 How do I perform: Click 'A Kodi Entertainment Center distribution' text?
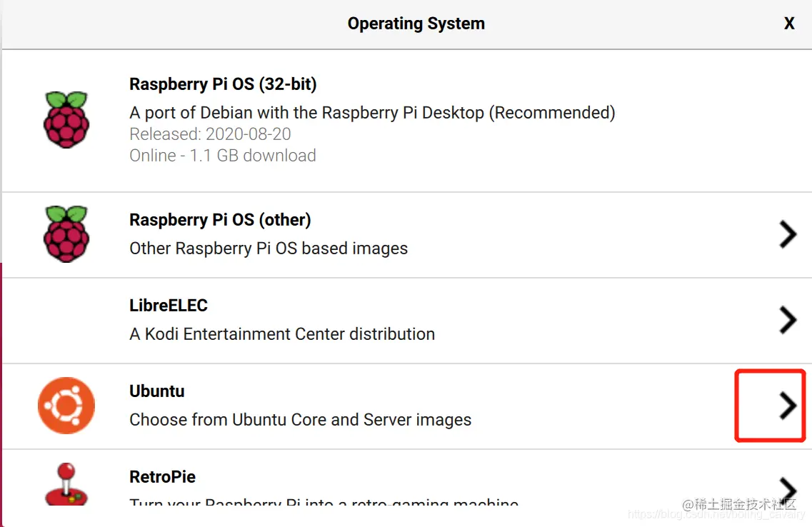pyautogui.click(x=282, y=334)
